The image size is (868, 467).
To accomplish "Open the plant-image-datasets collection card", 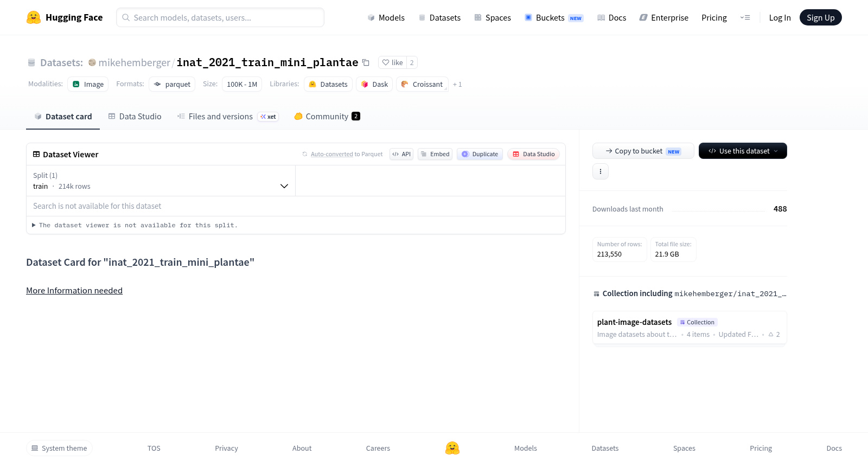I will click(690, 328).
